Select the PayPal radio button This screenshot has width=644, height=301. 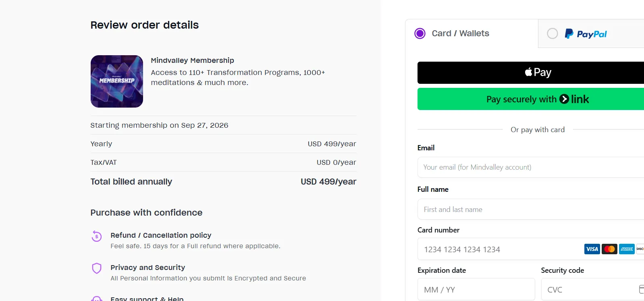coord(553,33)
